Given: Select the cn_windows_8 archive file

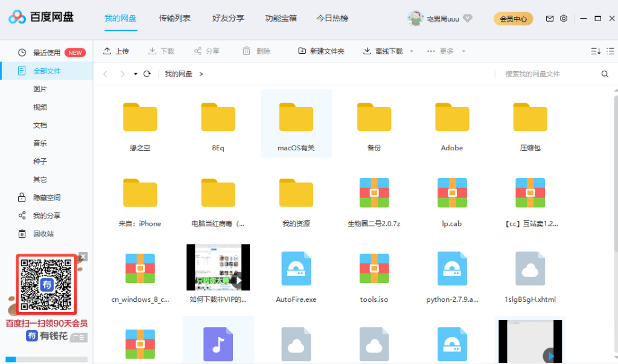Looking at the screenshot, I should 140,269.
